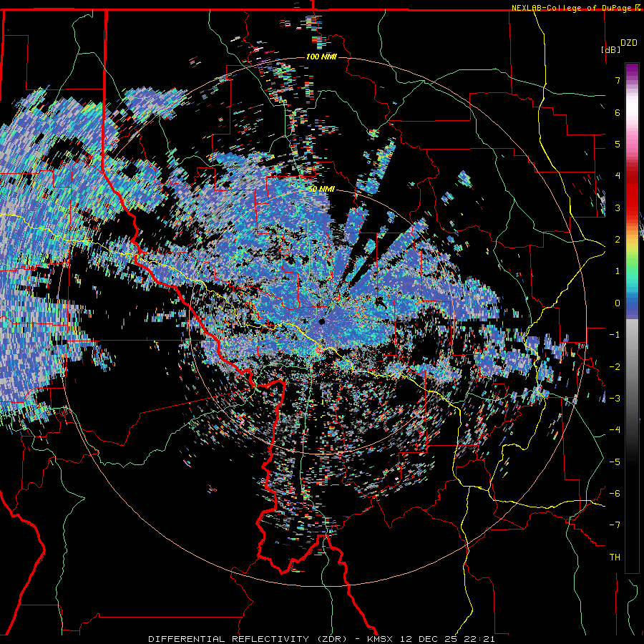Viewport: 644px width, 644px height.
Task: Click the legend value 6 label
Action: (x=618, y=112)
